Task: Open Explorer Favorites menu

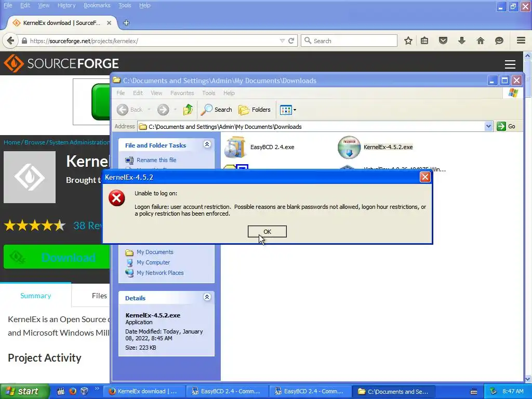Action: pyautogui.click(x=182, y=93)
